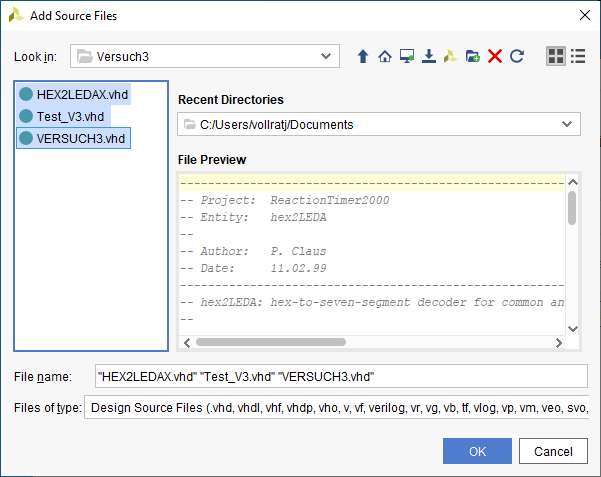Go to the desktop directory
The image size is (601, 477).
point(406,57)
